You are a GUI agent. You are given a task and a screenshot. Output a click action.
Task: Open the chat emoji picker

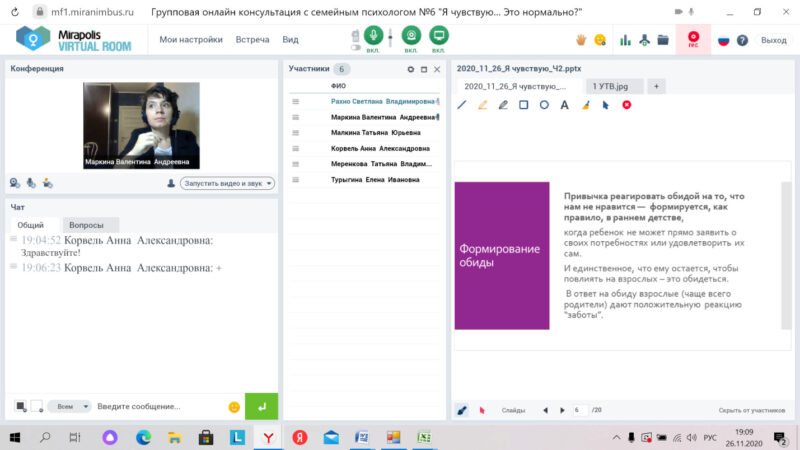[234, 407]
